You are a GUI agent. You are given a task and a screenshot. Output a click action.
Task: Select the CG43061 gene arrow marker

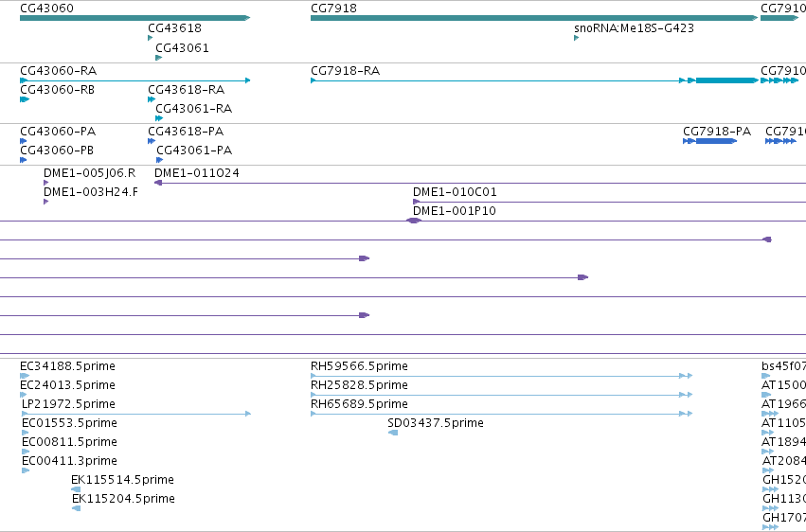pos(159,58)
